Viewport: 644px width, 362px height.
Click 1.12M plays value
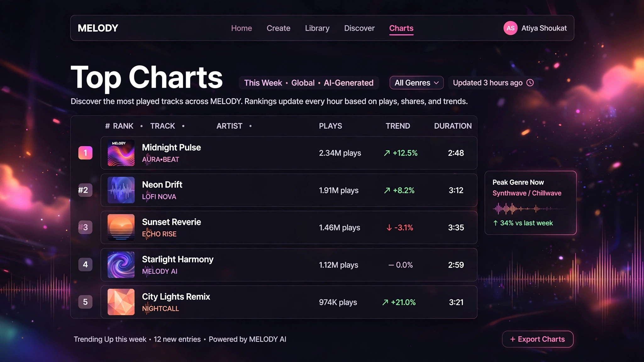[338, 265]
